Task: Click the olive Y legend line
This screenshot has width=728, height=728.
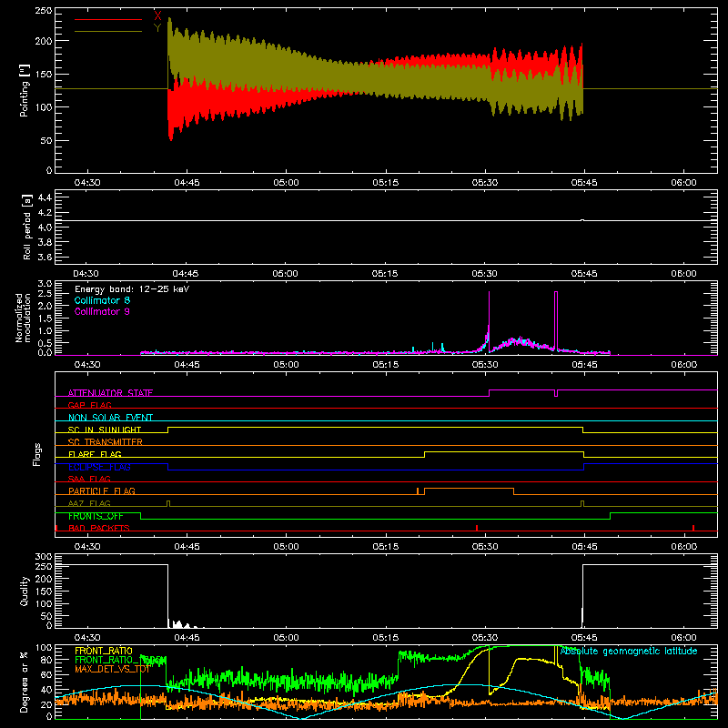Action: 108,31
